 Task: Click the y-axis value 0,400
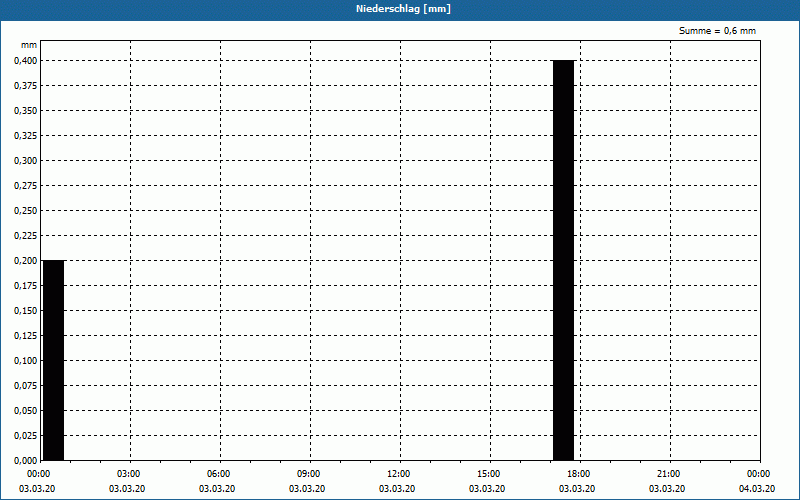tap(26, 61)
